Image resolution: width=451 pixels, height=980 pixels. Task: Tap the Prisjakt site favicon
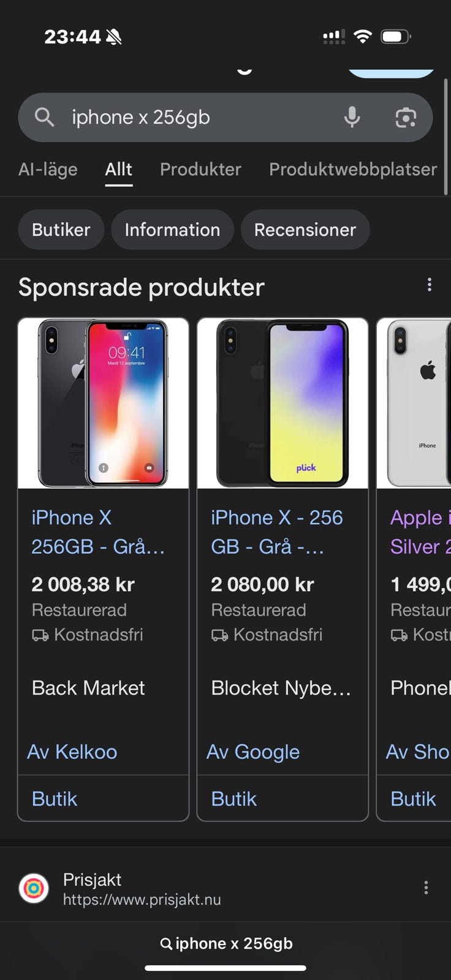(x=34, y=889)
